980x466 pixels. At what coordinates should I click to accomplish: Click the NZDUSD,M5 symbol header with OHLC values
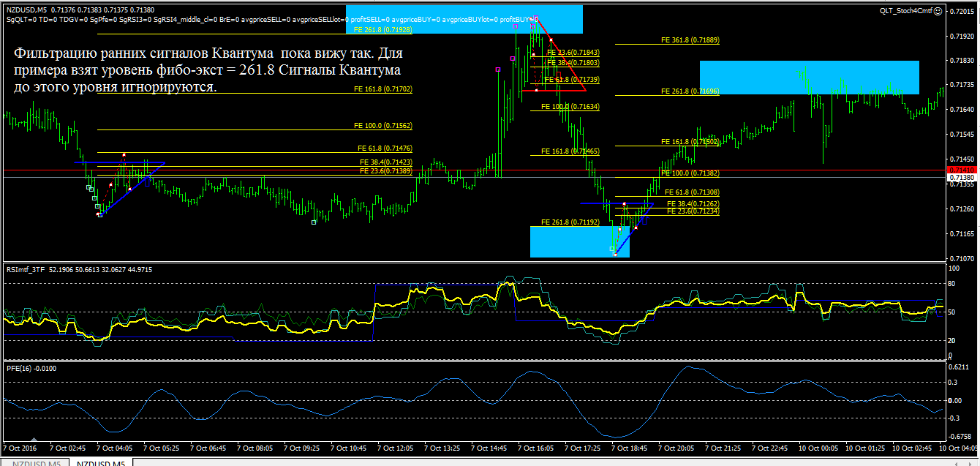(x=80, y=10)
